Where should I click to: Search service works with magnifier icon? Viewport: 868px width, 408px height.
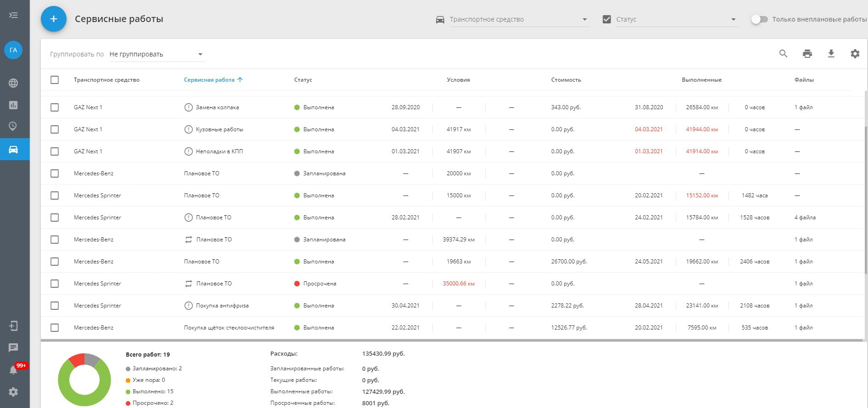click(784, 54)
